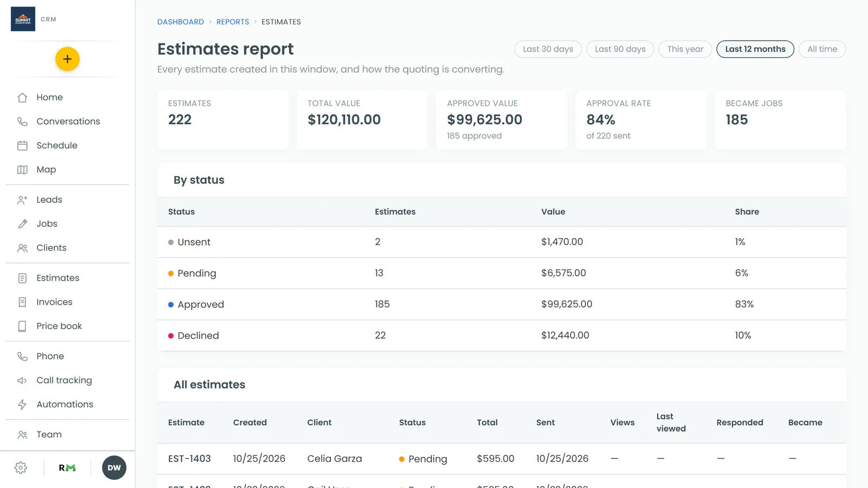
Task: Open settings with the gear icon
Action: [21, 468]
